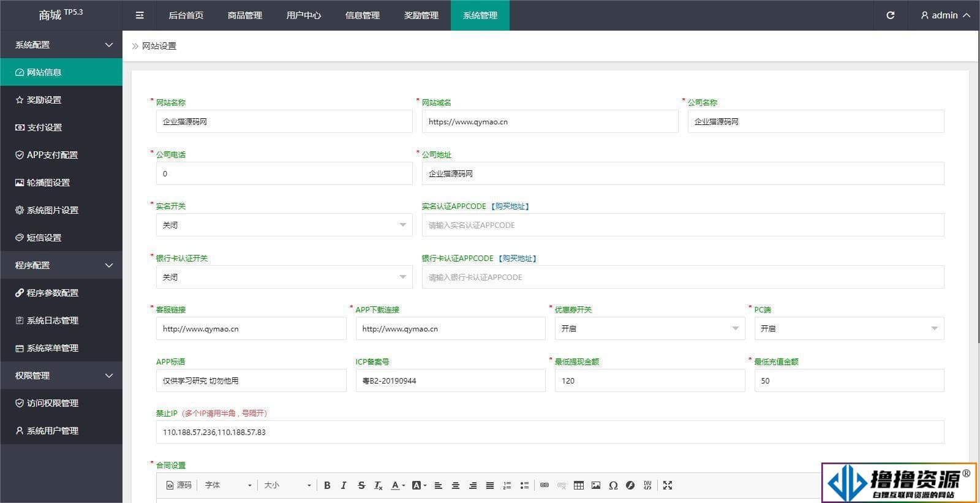The width and height of the screenshot is (980, 503).
Task: Click the insert link icon
Action: pos(545,485)
